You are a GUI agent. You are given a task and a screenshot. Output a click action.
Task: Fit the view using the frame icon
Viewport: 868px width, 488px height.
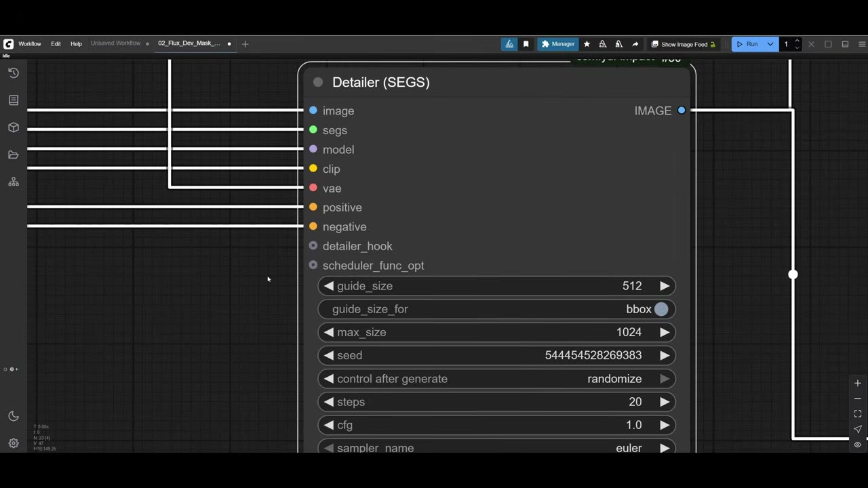858,413
